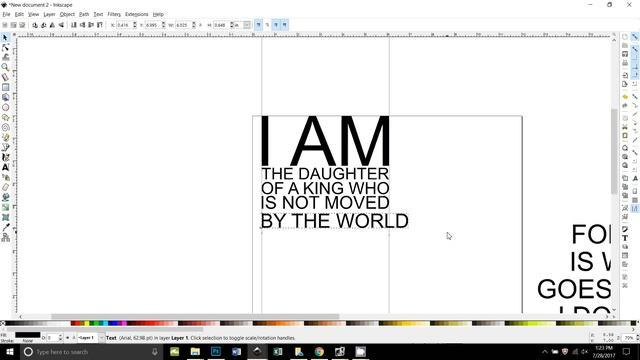Select the Star and polygon tool
Image resolution: width=640 pixels, height=360 pixels.
pyautogui.click(x=5, y=118)
